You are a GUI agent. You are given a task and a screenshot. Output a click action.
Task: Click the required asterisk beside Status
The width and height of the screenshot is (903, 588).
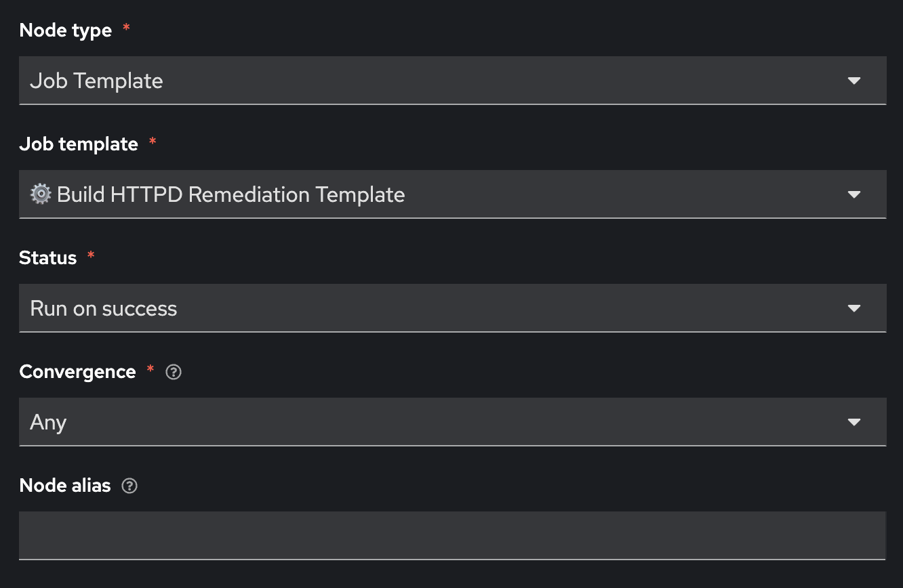tap(92, 256)
